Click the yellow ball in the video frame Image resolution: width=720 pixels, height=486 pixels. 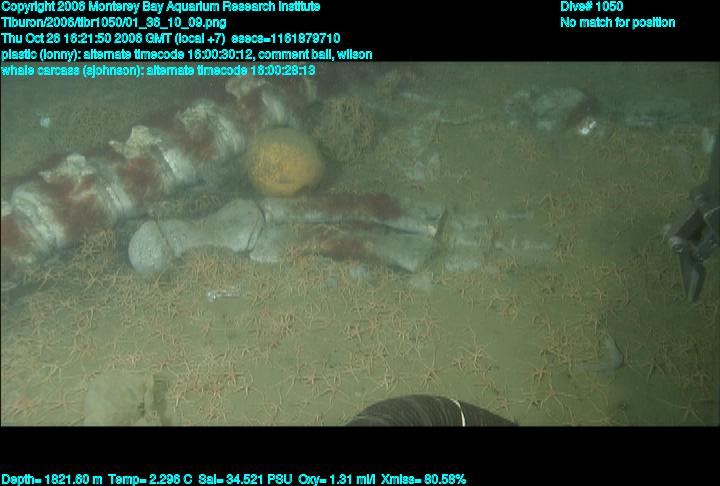(284, 161)
